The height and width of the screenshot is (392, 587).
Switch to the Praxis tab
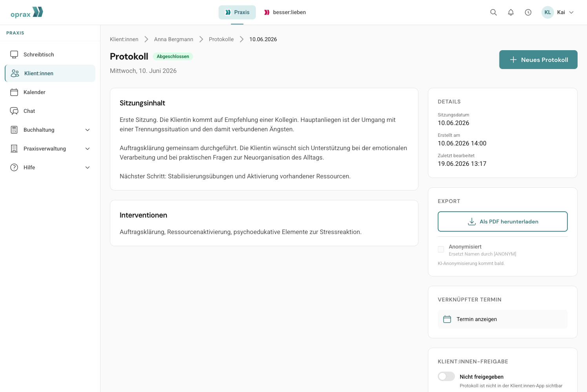click(237, 13)
